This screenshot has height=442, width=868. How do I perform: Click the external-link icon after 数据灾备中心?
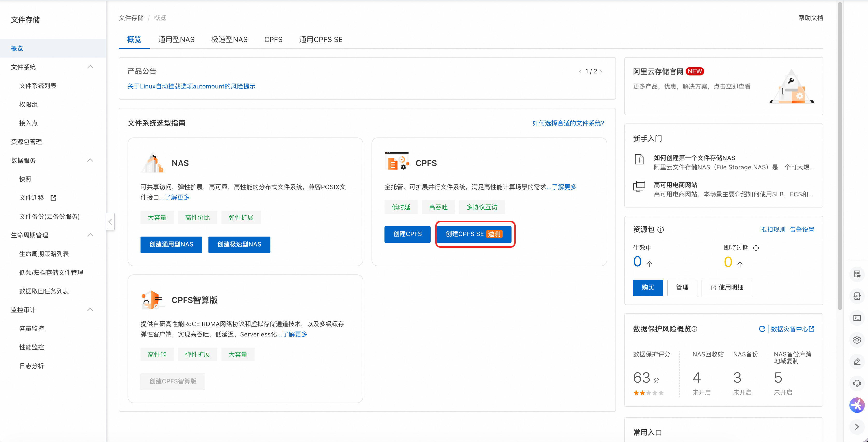[x=811, y=329]
